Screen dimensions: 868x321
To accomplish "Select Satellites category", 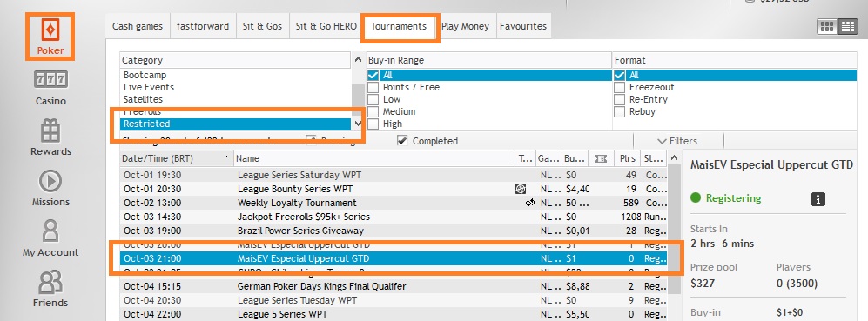I will (235, 100).
